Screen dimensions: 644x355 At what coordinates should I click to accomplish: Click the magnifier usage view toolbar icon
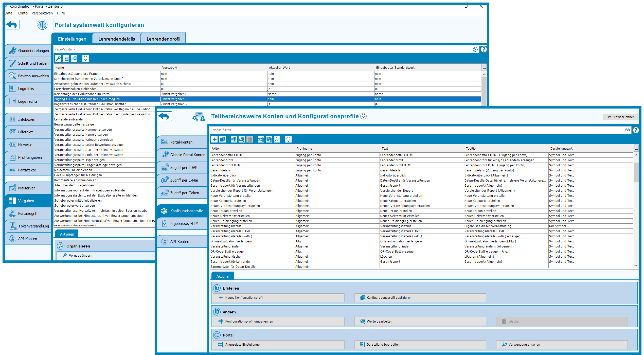click(277, 139)
